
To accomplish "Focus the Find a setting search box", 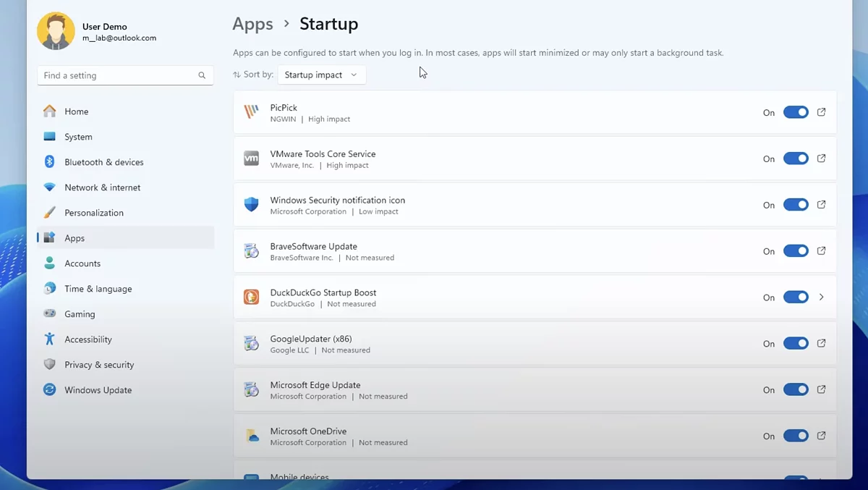I will pos(125,75).
